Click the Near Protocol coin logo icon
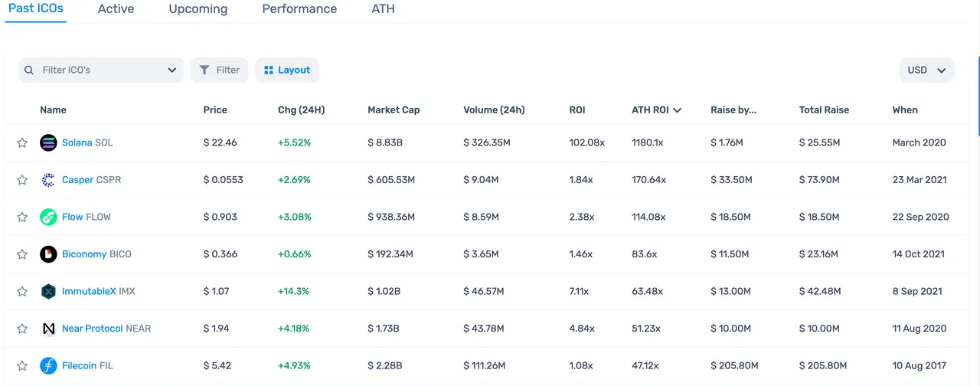The height and width of the screenshot is (386, 980). tap(48, 329)
